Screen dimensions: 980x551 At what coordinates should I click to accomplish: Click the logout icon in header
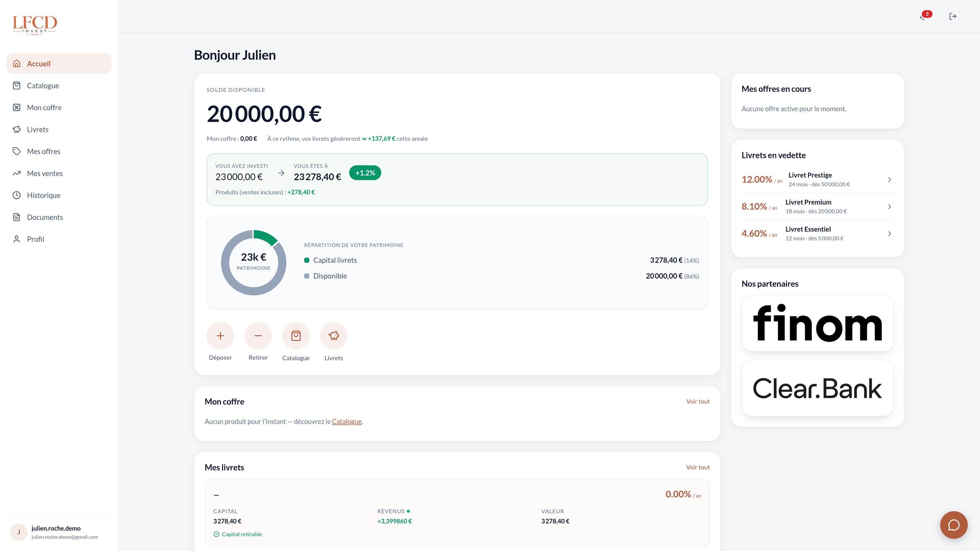click(953, 16)
